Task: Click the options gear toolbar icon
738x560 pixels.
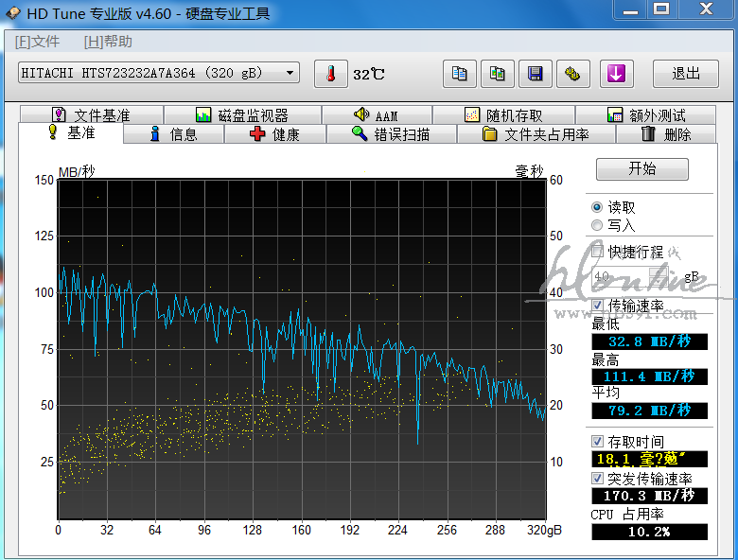Action: (572, 74)
